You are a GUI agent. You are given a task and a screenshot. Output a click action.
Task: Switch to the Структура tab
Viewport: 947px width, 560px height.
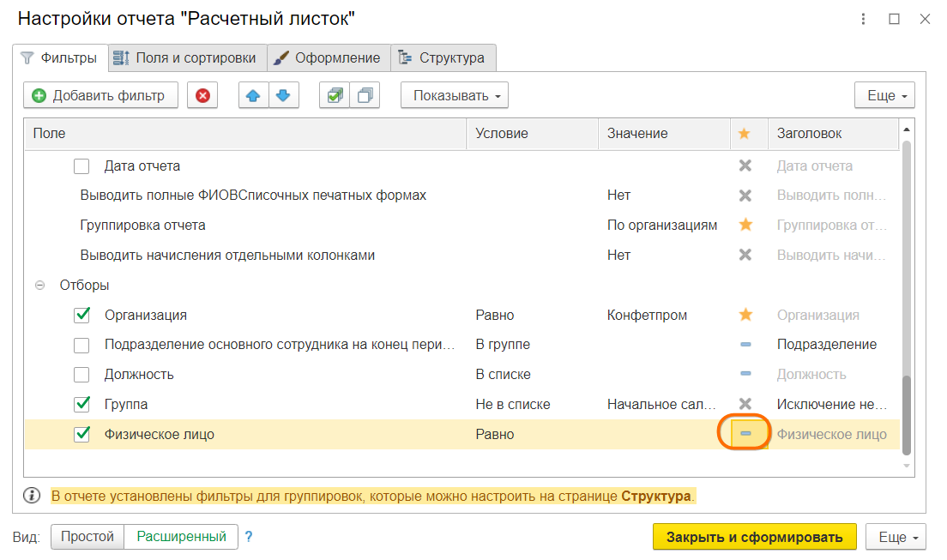tap(443, 58)
